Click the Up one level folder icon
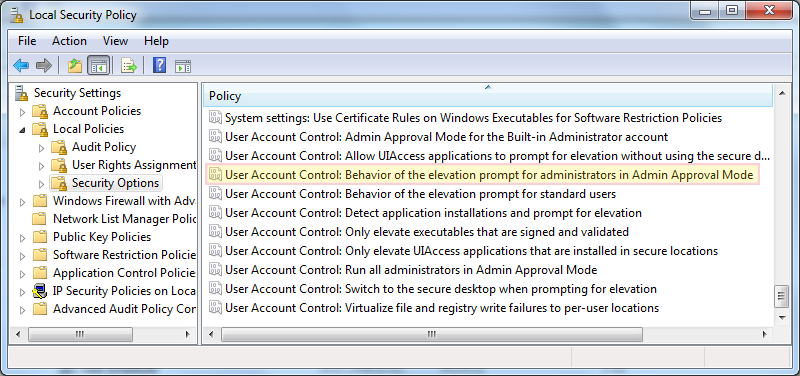The image size is (800, 376). click(75, 65)
